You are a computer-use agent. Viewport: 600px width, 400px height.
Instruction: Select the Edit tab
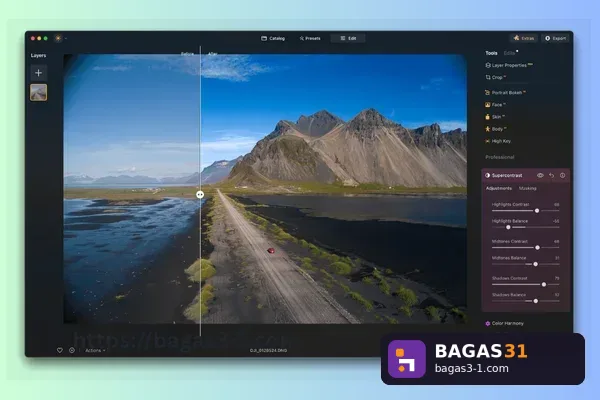click(x=348, y=38)
